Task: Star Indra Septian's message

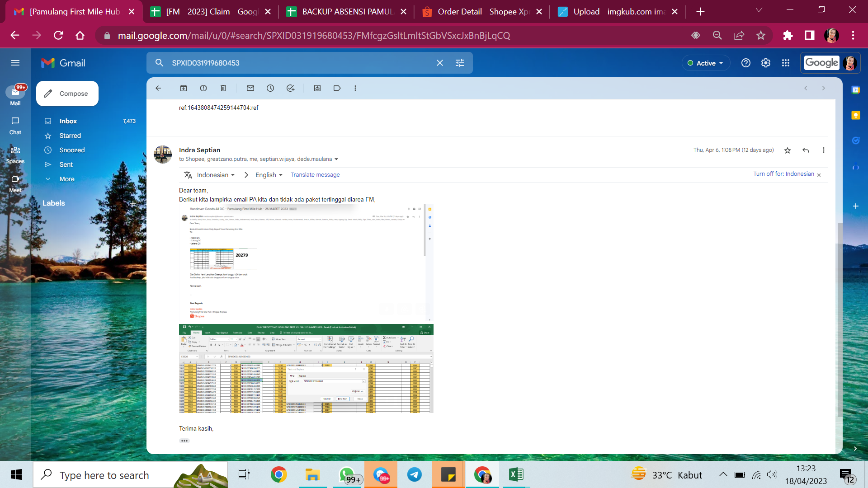Action: (788, 150)
